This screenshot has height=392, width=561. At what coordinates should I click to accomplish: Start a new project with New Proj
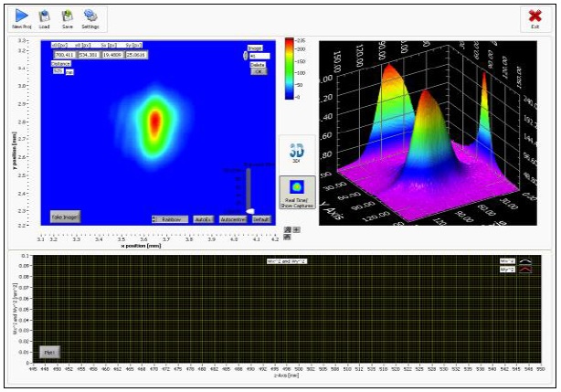21,18
